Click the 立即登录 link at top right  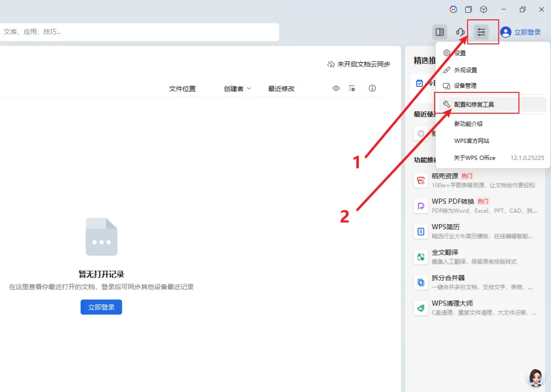pos(527,32)
